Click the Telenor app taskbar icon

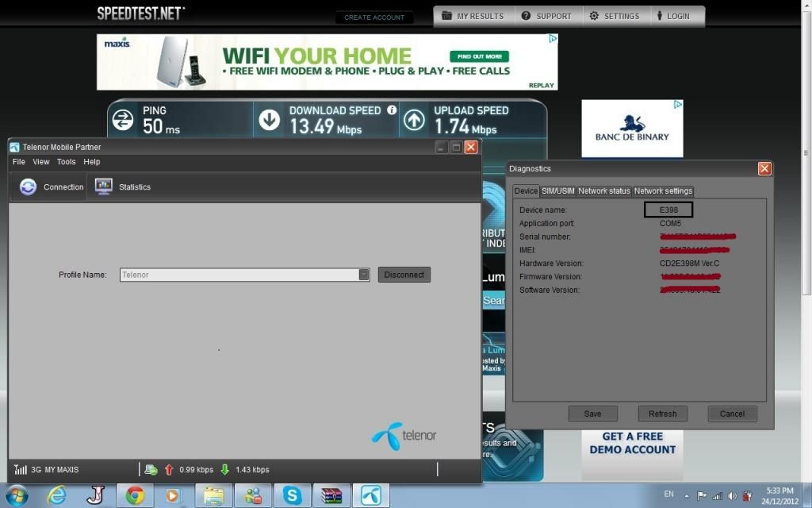pyautogui.click(x=371, y=496)
